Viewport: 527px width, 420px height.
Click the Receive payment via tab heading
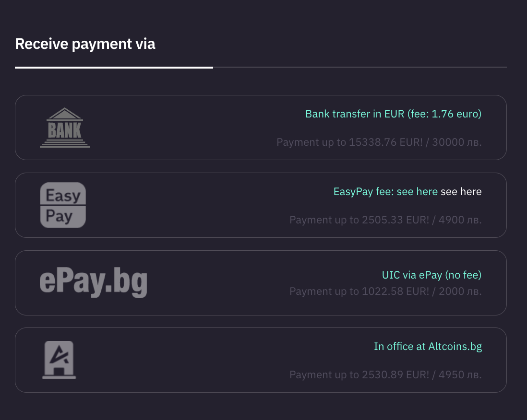click(85, 44)
